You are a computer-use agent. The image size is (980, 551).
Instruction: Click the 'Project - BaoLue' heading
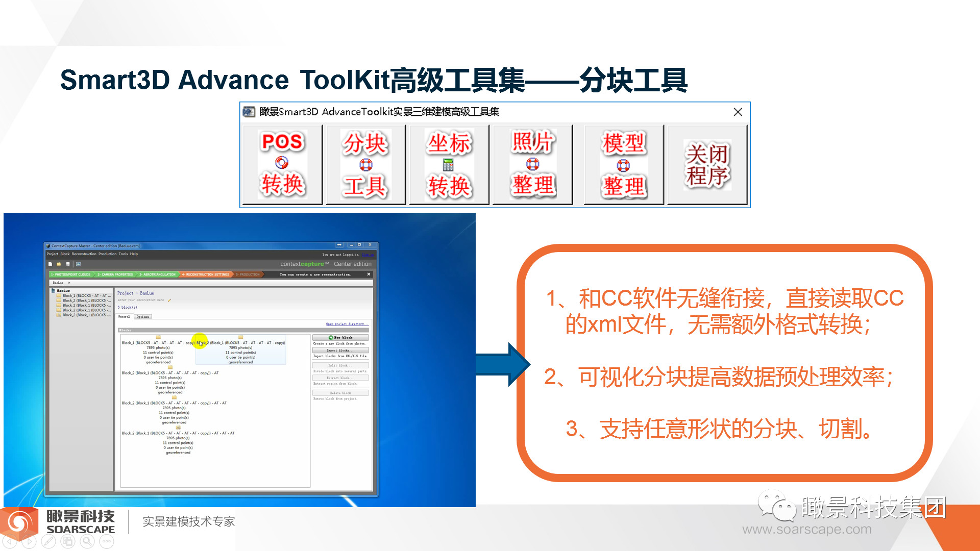pyautogui.click(x=136, y=293)
